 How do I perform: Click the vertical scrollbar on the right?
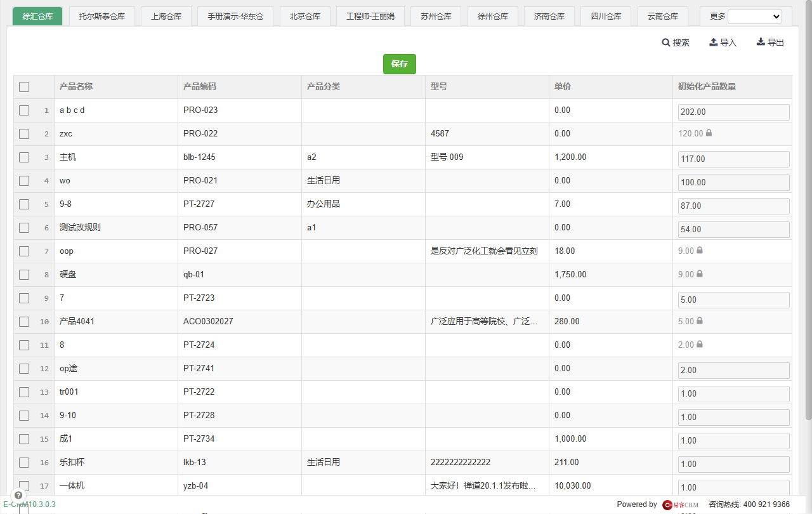pos(808,209)
